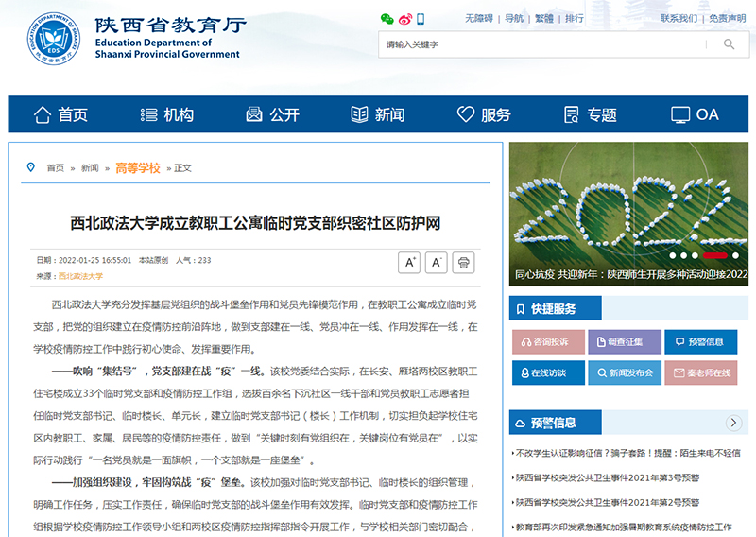Image resolution: width=756 pixels, height=537 pixels.
Task: Click the search magnifier icon
Action: tap(729, 44)
